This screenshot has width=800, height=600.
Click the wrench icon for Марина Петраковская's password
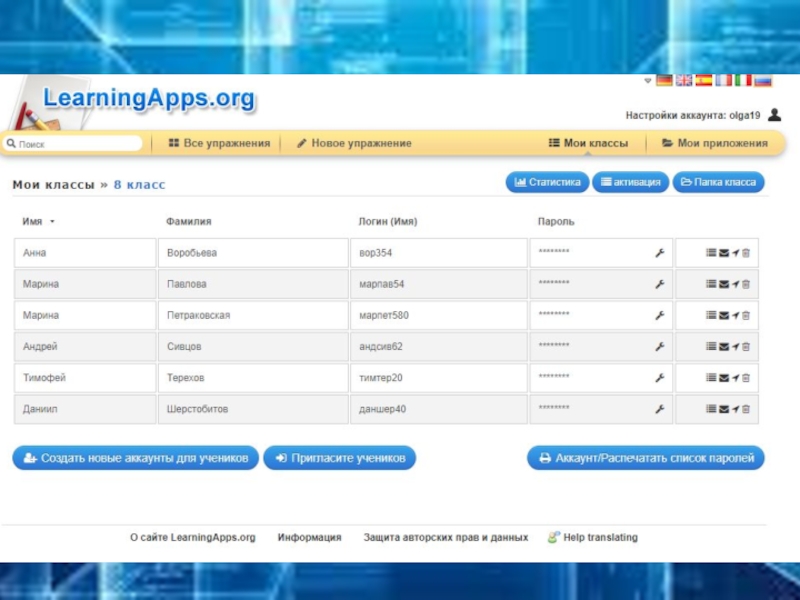click(x=659, y=316)
